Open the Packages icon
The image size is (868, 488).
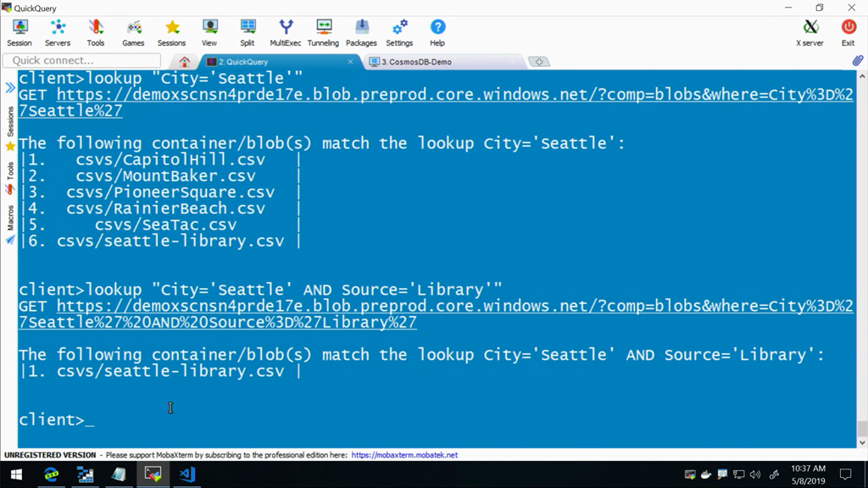click(361, 33)
